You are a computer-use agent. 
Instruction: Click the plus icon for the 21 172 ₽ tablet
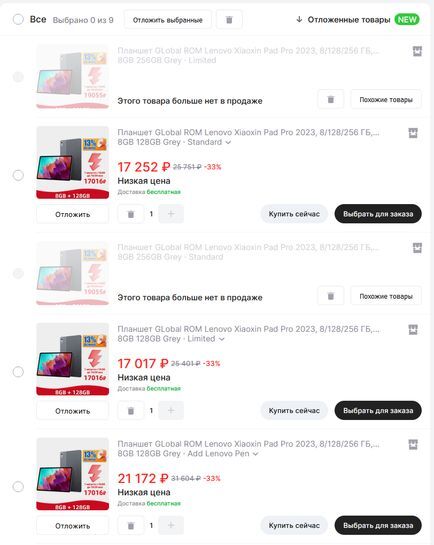point(171,525)
